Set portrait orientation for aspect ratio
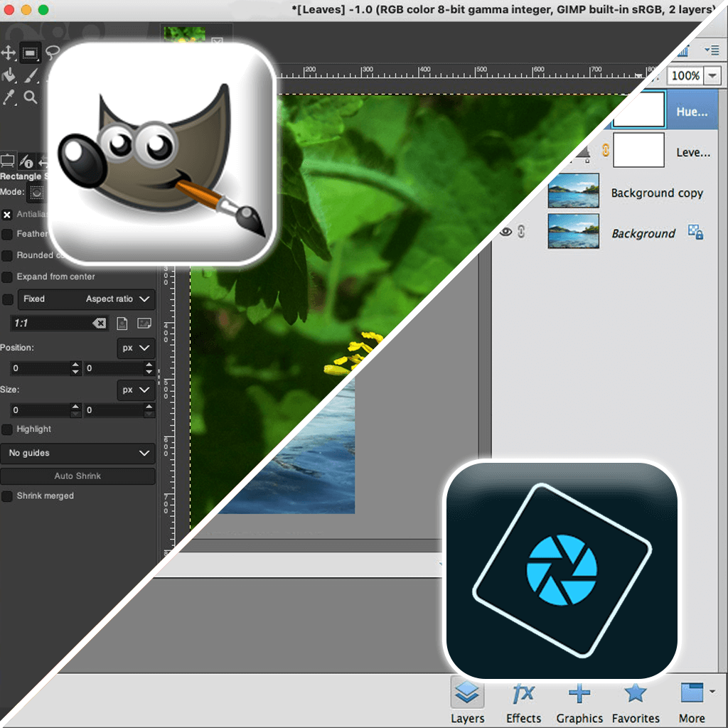 tap(122, 323)
